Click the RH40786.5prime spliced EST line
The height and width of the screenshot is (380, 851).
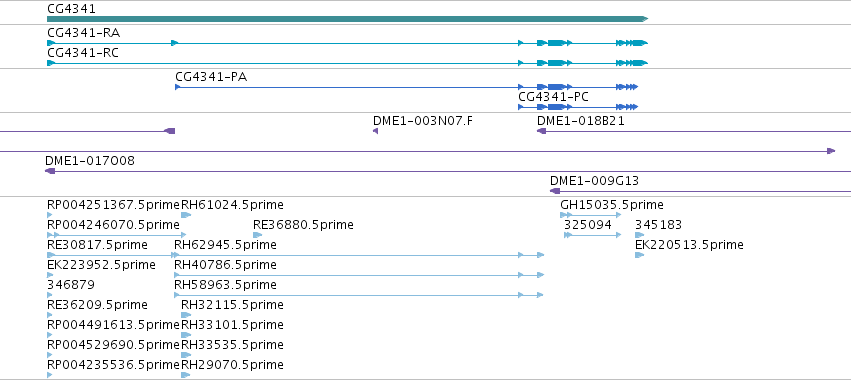point(359,275)
